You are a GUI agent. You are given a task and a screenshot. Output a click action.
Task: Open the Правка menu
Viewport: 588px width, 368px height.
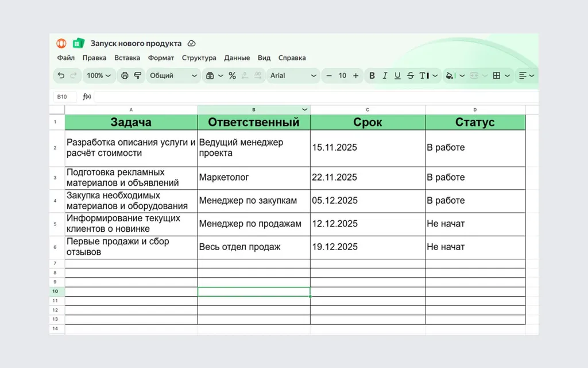click(95, 58)
